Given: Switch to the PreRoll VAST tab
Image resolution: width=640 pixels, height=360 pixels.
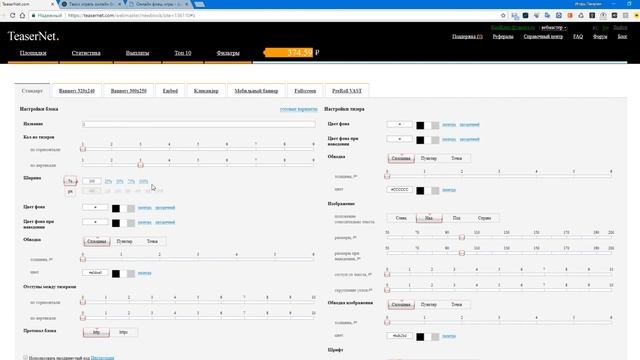Looking at the screenshot, I should pyautogui.click(x=347, y=91).
